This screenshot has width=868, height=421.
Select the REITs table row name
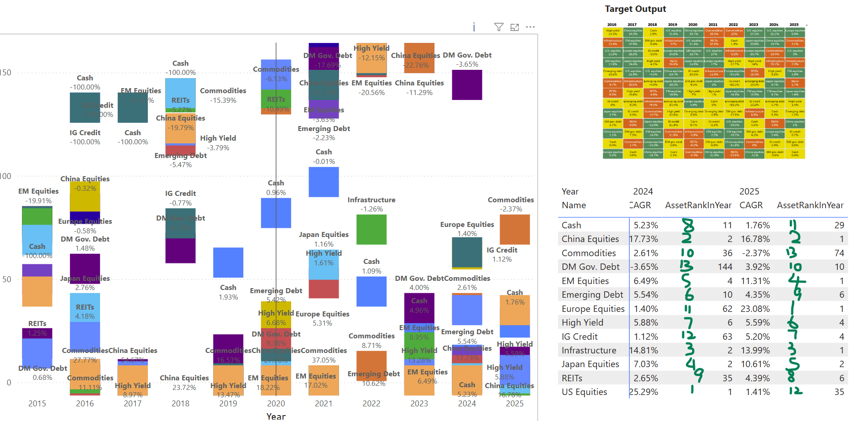572,378
